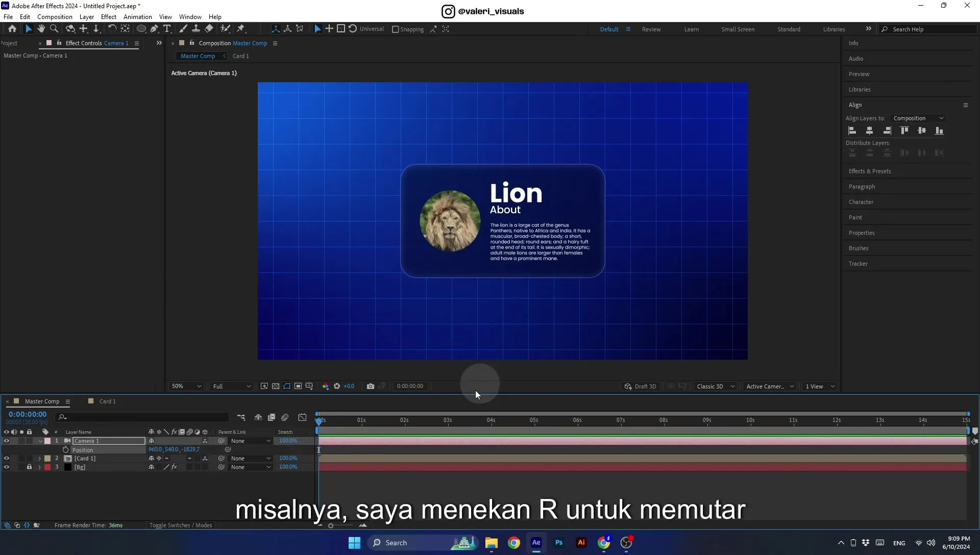The height and width of the screenshot is (555, 980).
Task: Toggle Position stopwatch for Camera 1
Action: point(65,450)
